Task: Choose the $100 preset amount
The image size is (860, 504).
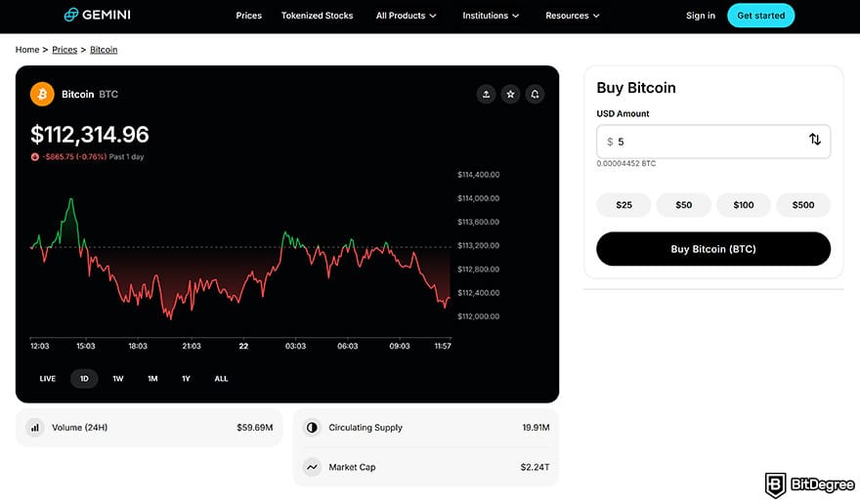Action: [x=743, y=205]
